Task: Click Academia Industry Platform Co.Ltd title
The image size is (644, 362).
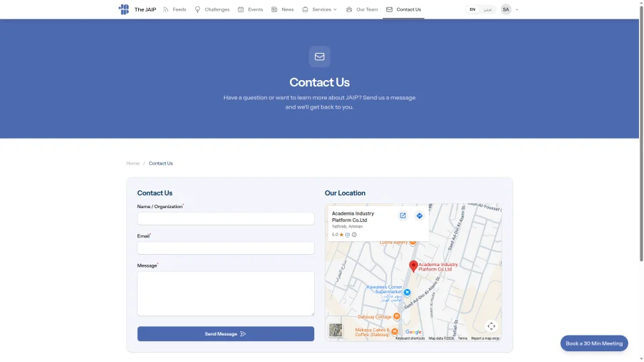Action: [353, 217]
